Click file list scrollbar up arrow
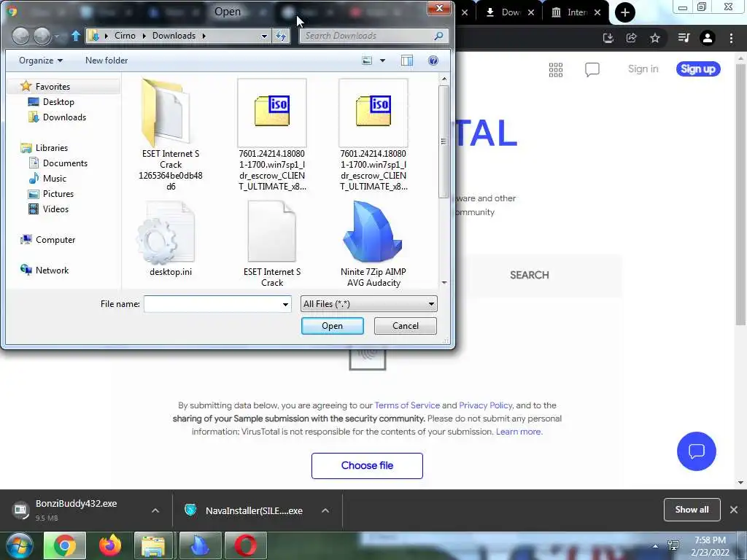This screenshot has width=747, height=560. (x=444, y=79)
